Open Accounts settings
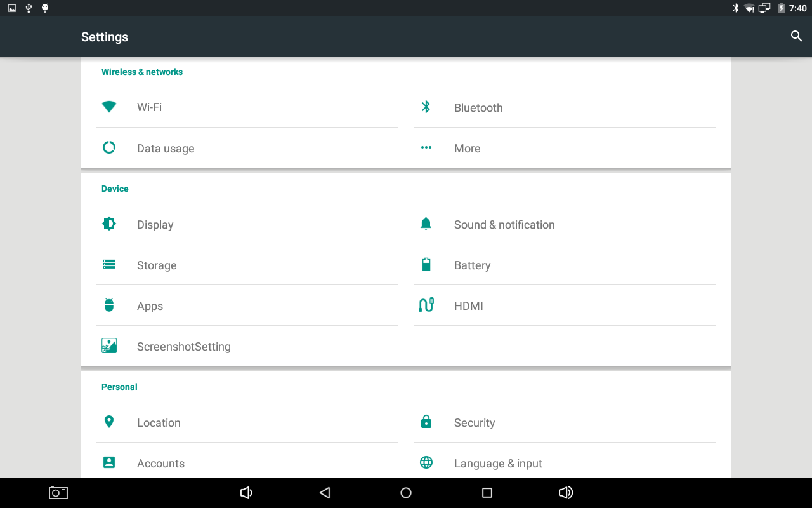Screen dimensions: 812x508 pos(160,464)
